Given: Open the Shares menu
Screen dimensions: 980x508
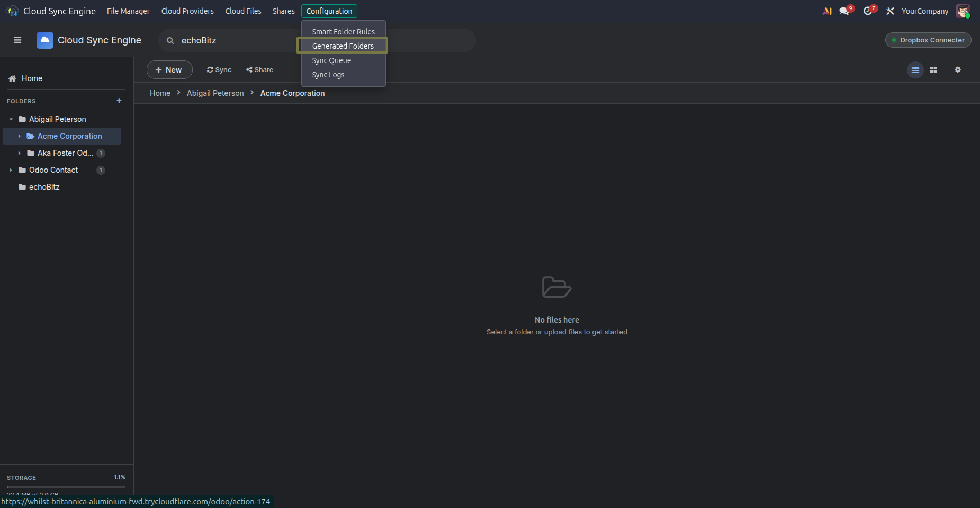Looking at the screenshot, I should pos(284,11).
